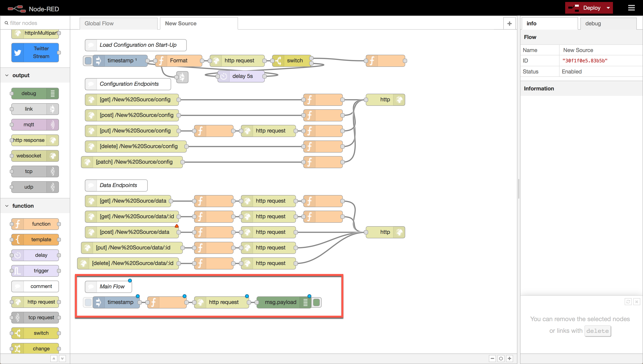Viewport: 643px width, 364px height.
Task: Select the function palette node
Action: 35,224
